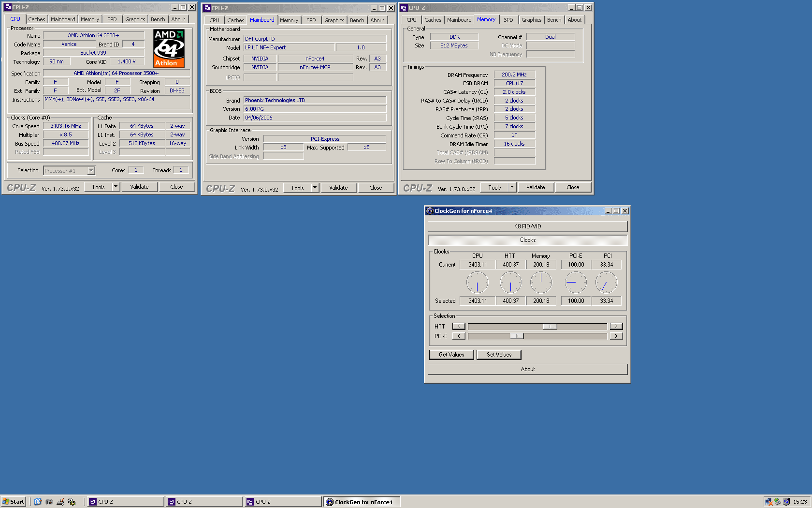The image size is (812, 508).
Task: Click HTT slider left arrow in ClockGen
Action: (x=459, y=327)
